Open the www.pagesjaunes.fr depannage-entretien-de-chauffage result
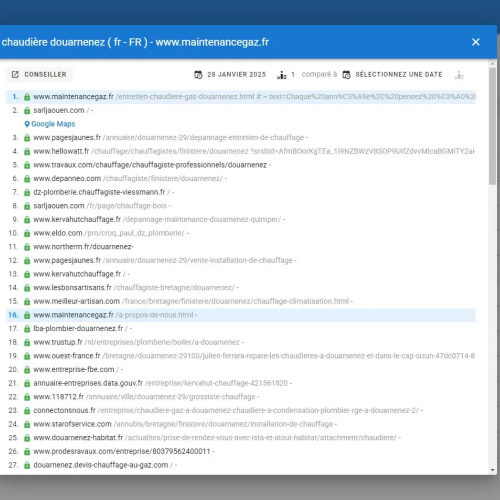This screenshot has height=500, width=500. click(x=170, y=138)
